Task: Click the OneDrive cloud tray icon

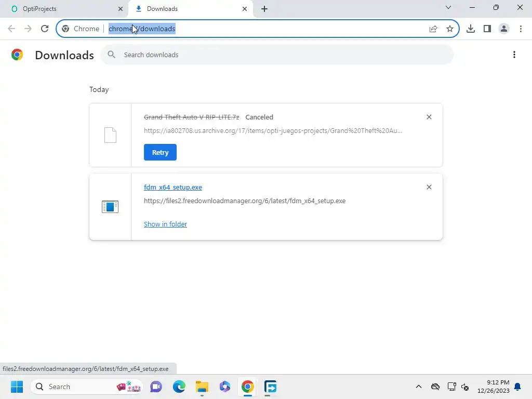Action: [435, 387]
